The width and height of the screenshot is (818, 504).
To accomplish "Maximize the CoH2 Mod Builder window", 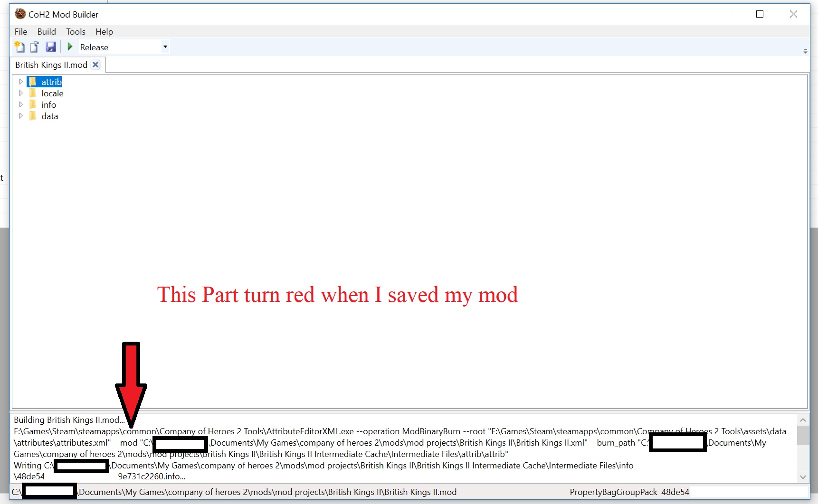I will click(760, 14).
